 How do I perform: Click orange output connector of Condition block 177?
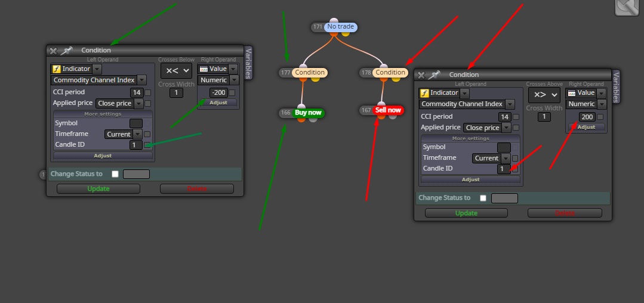[304, 79]
